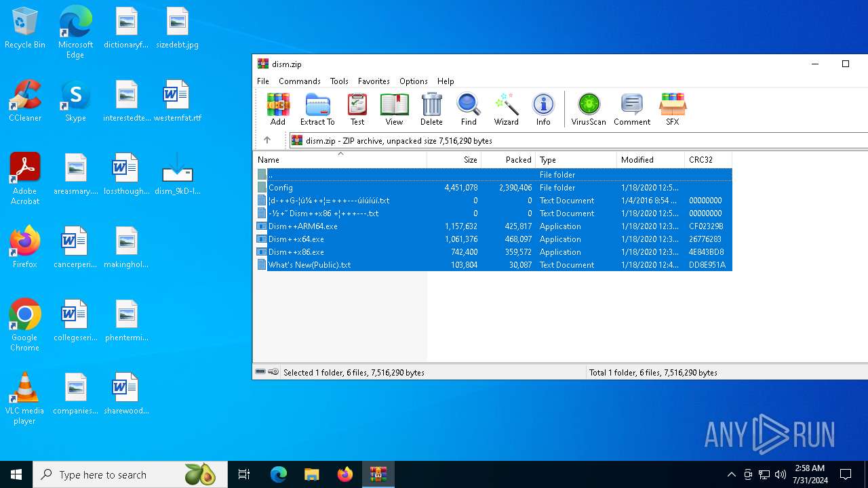Open the View toolbar icon
Viewport: 868px width, 488px height.
tap(394, 110)
